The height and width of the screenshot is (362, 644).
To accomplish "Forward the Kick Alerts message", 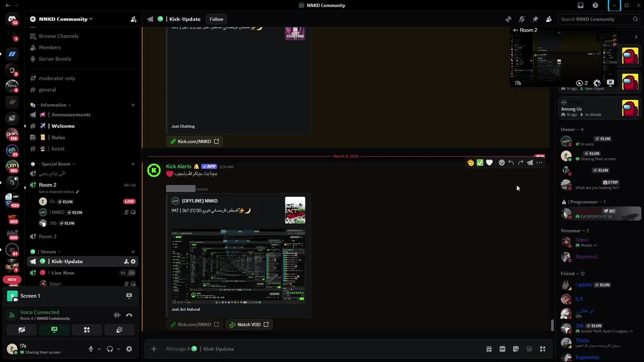I will [521, 162].
